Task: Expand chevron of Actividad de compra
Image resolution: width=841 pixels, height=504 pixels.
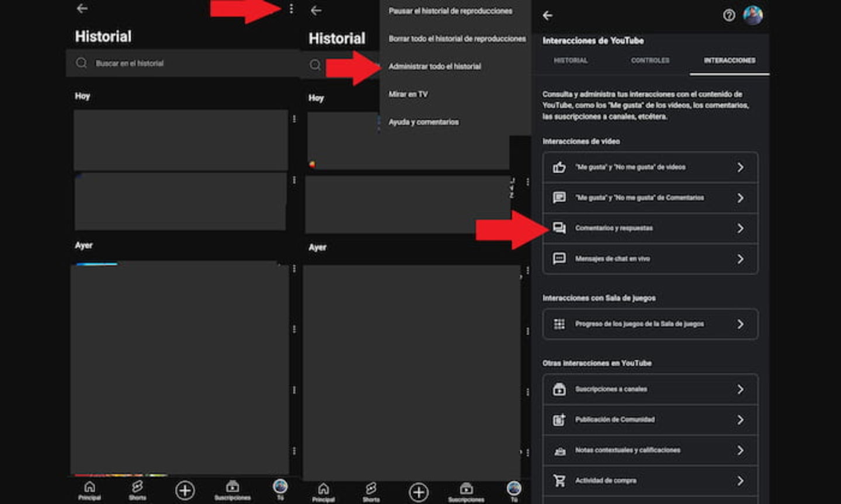Action: (x=740, y=481)
